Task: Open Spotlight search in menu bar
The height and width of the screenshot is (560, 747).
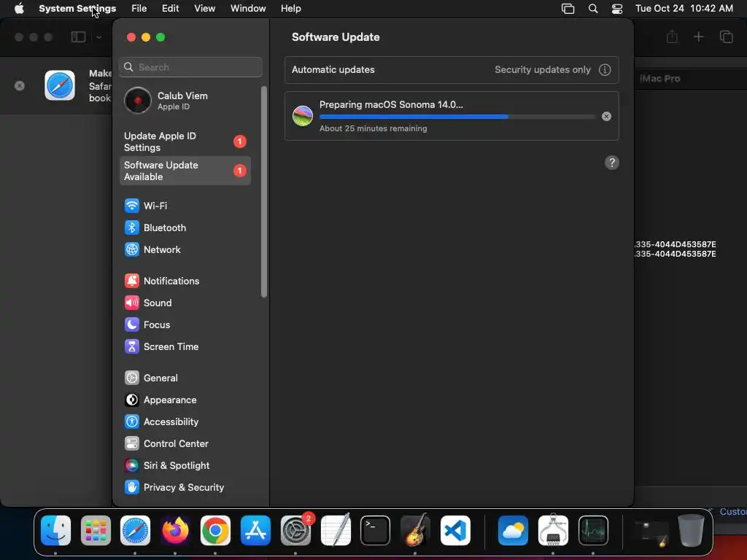Action: tap(593, 9)
